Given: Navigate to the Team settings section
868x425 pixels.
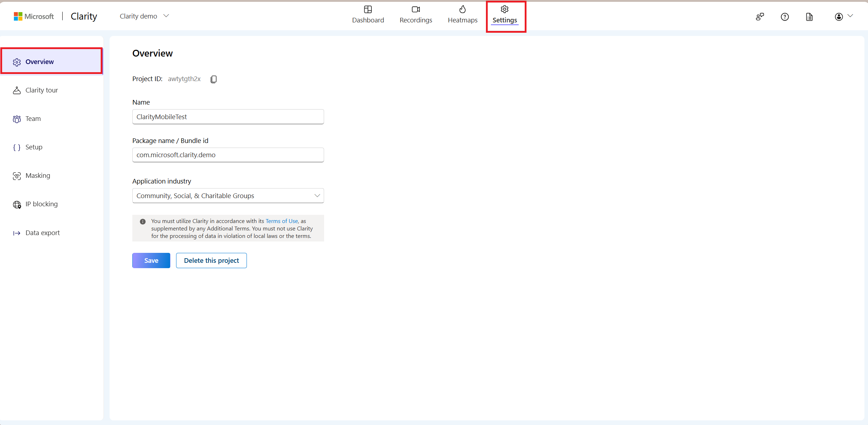Looking at the screenshot, I should tap(32, 118).
